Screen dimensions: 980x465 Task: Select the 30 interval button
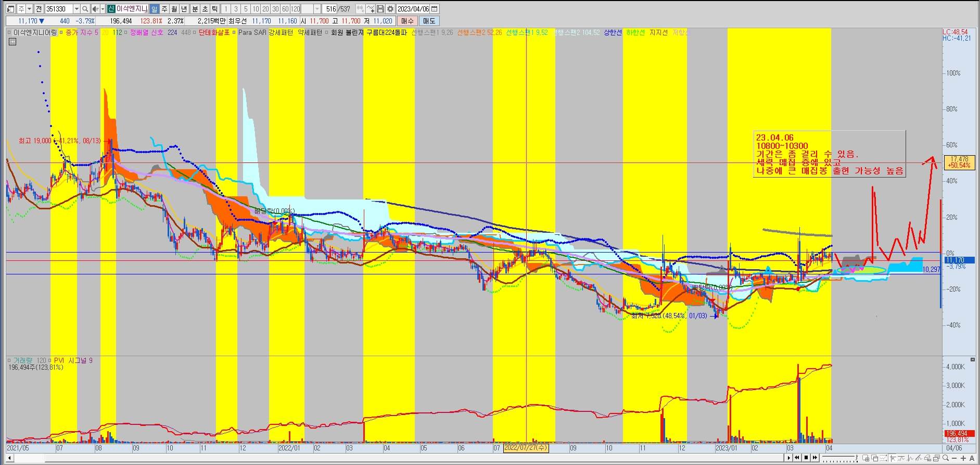point(275,9)
